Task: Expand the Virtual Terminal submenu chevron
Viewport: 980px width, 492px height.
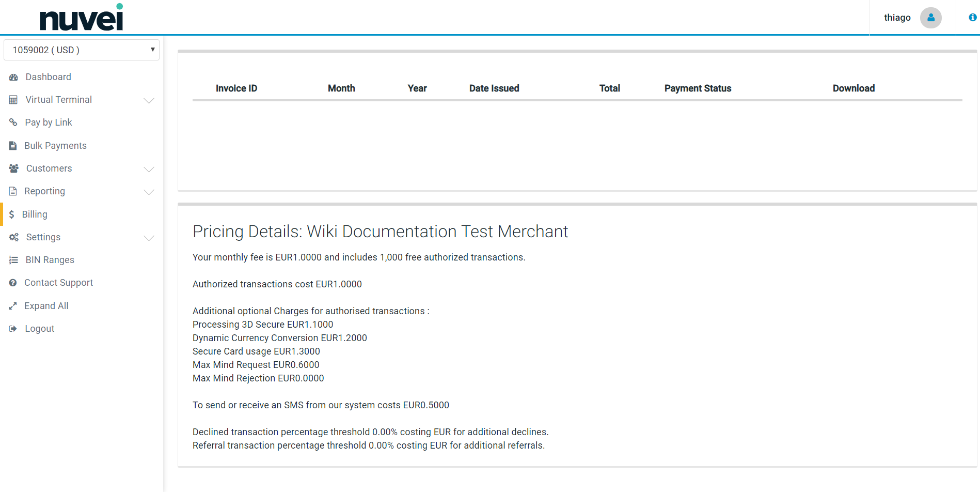Action: click(x=149, y=100)
